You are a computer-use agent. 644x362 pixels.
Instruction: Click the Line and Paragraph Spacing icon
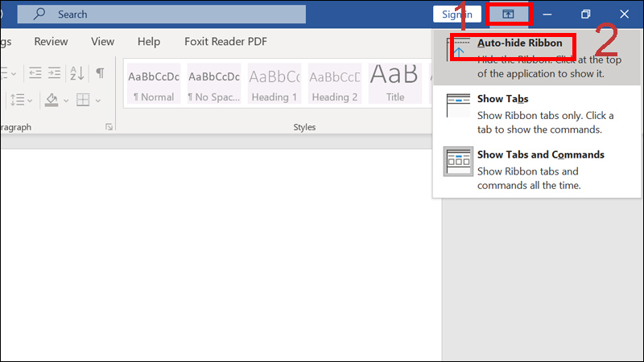coord(17,100)
